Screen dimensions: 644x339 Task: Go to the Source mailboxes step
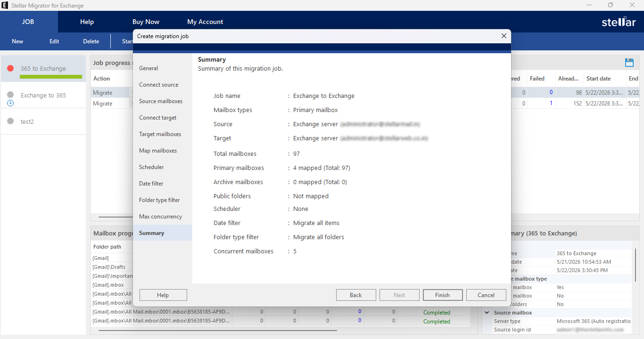pos(162,101)
